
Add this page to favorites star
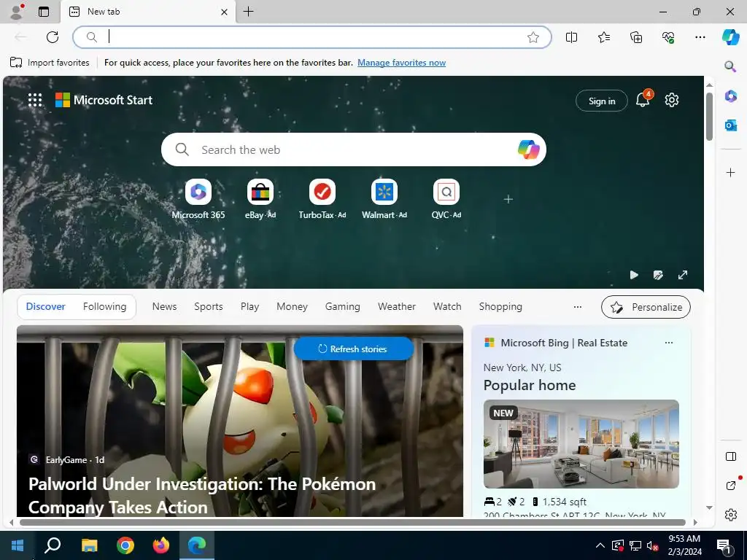pyautogui.click(x=533, y=37)
